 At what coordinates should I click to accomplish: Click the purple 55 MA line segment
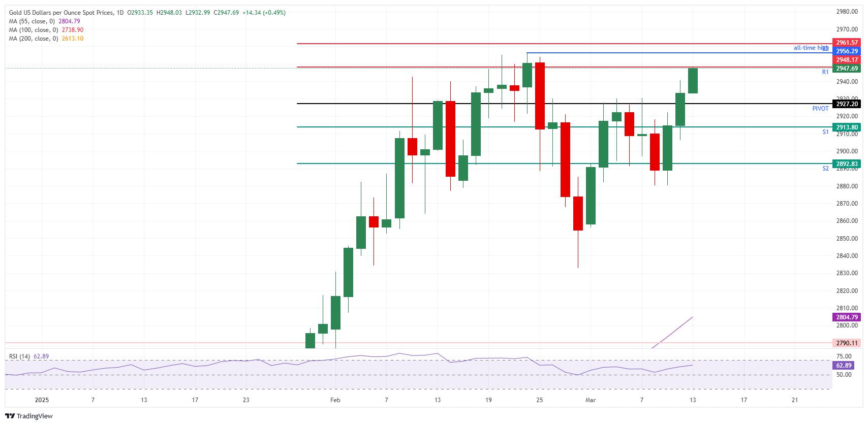(x=672, y=333)
